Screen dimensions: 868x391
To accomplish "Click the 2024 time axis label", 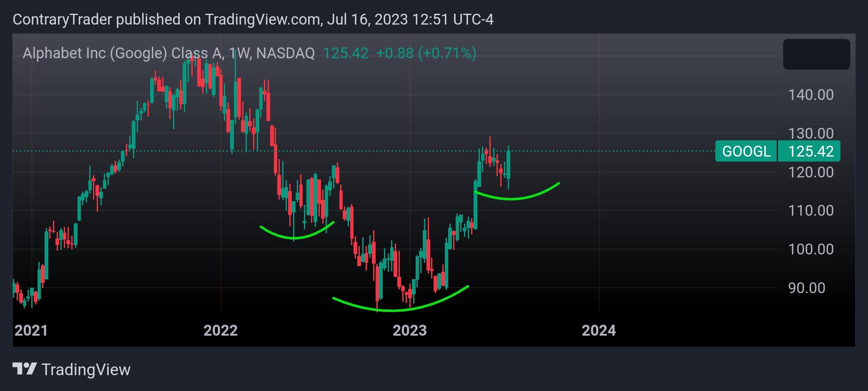I will [599, 331].
